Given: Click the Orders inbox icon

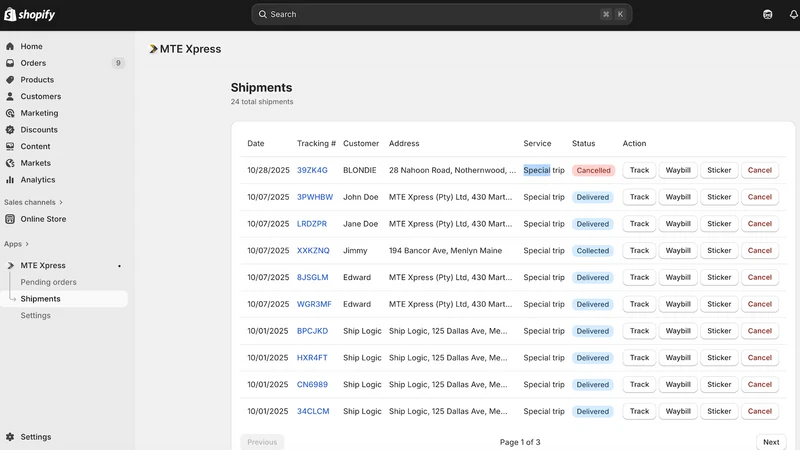Looking at the screenshot, I should pos(10,63).
